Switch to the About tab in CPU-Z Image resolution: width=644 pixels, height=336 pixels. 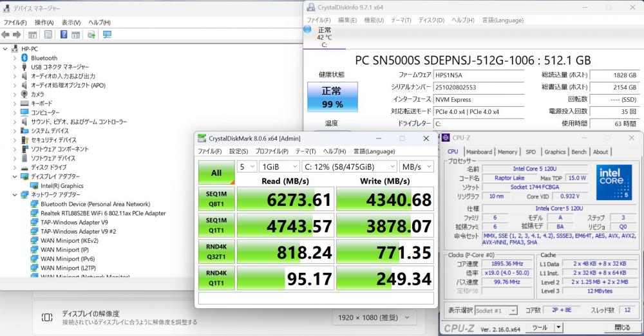click(x=600, y=151)
